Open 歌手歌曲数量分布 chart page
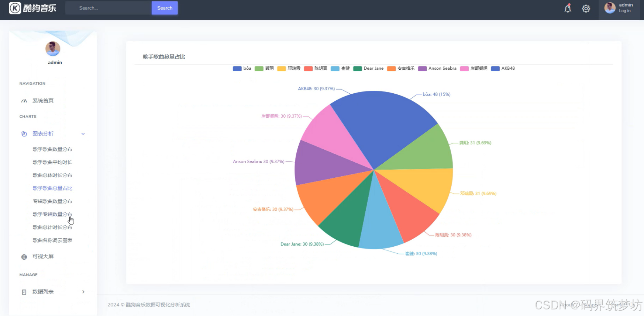Image resolution: width=644 pixels, height=316 pixels. click(52, 149)
